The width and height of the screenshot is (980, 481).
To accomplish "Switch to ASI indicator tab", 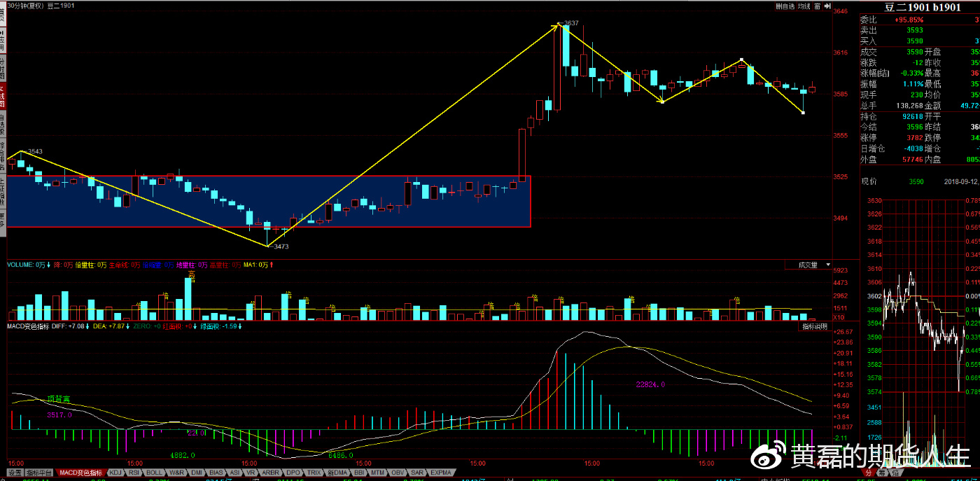I will coord(235,473).
